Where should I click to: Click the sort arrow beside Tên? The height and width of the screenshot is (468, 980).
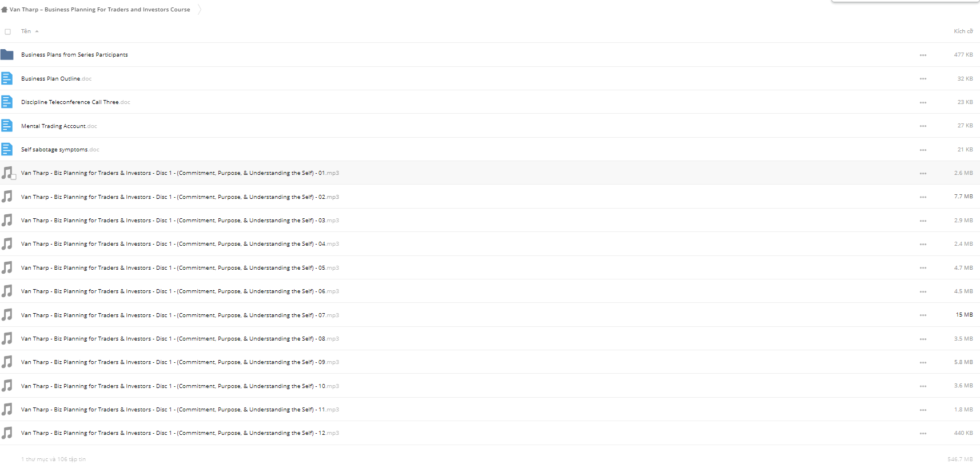37,31
